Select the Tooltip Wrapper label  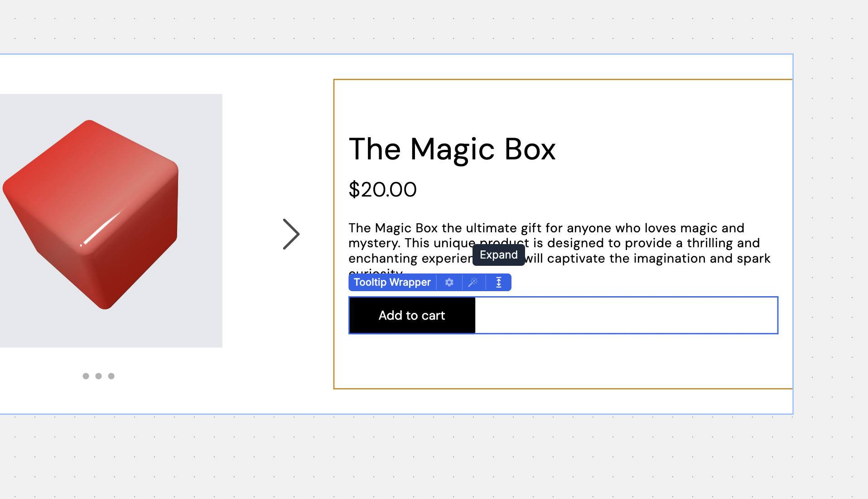pos(392,282)
